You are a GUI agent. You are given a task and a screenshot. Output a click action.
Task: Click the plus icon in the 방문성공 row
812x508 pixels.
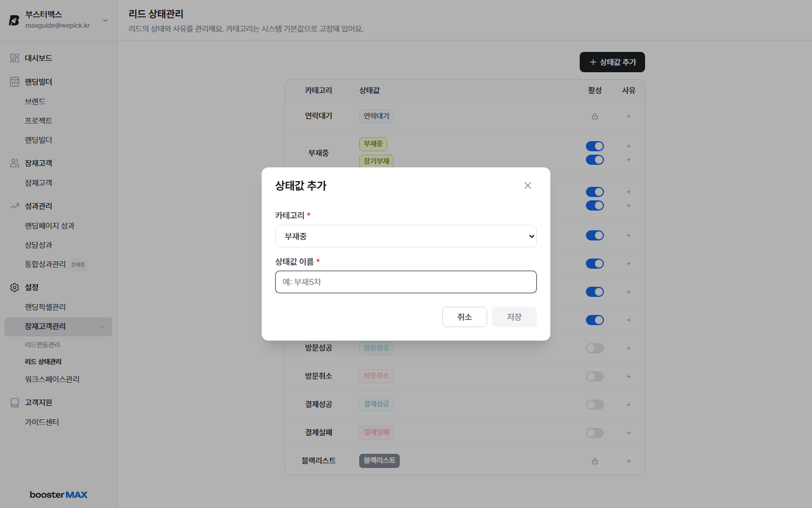pyautogui.click(x=629, y=348)
